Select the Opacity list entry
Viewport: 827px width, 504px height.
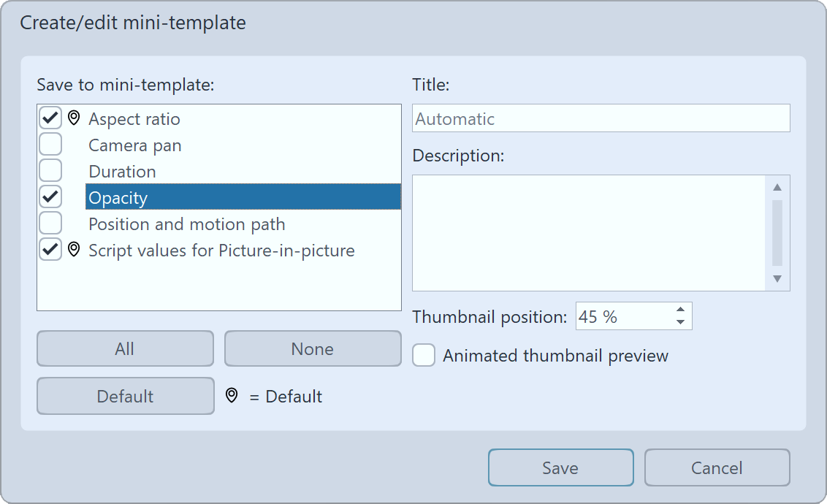tap(183, 196)
